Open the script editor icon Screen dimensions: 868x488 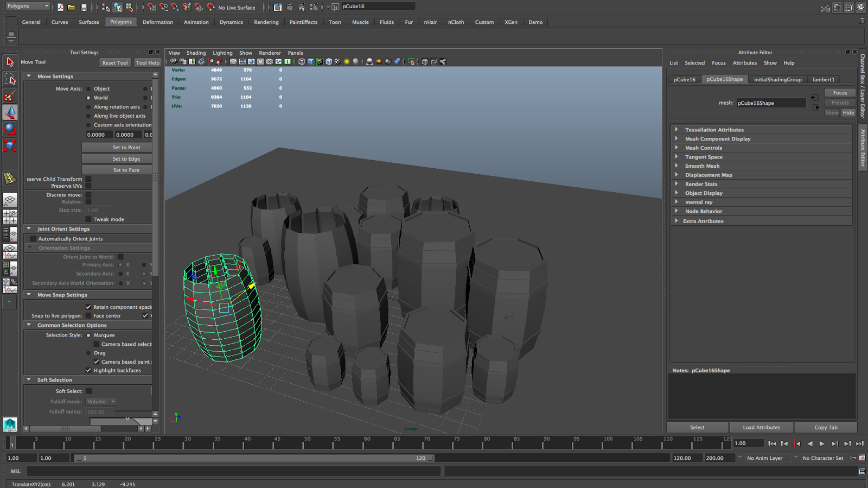pos(862,471)
